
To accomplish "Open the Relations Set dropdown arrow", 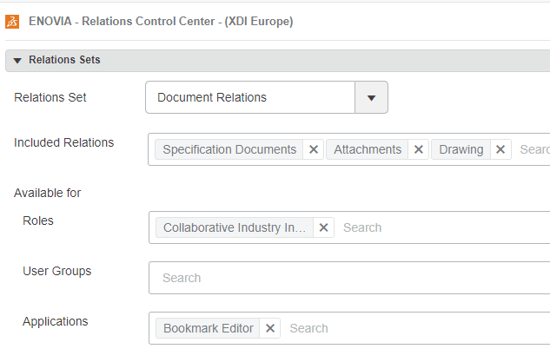I will point(371,98).
